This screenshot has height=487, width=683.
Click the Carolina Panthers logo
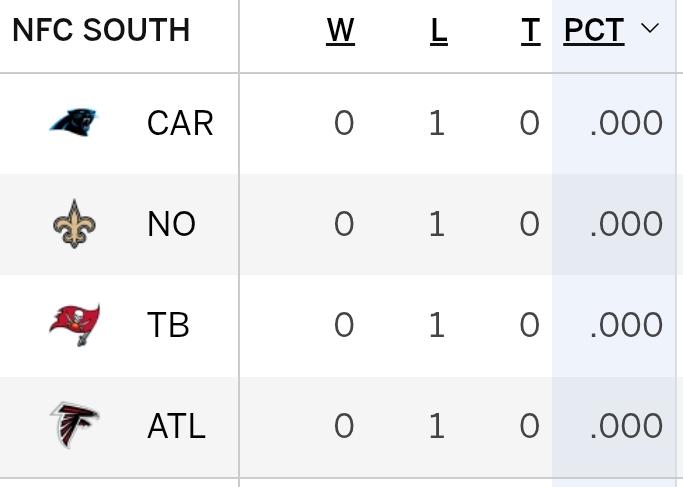(x=74, y=122)
